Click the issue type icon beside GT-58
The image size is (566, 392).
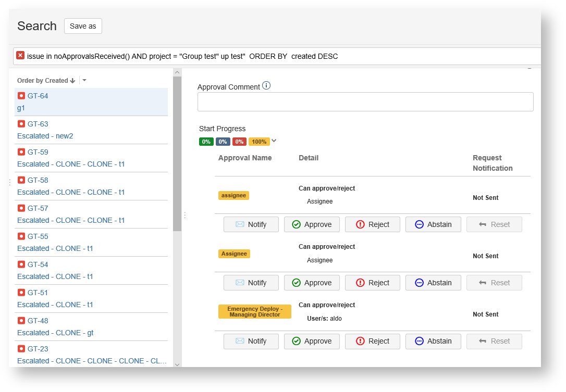[x=21, y=180]
